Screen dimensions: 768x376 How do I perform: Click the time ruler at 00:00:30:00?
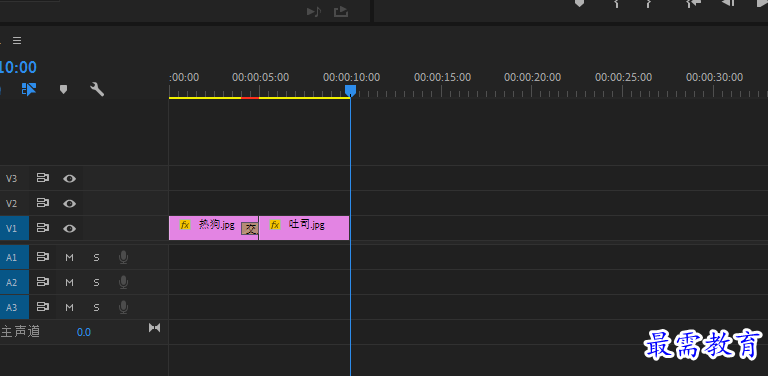[715, 77]
